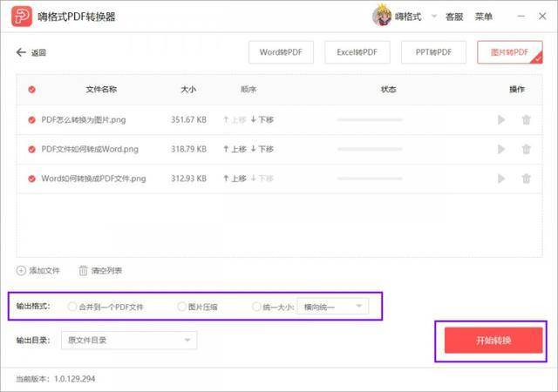The width and height of the screenshot is (558, 392).
Task: Delete PDF怎么转换为图片.png with trash icon
Action: 526,119
